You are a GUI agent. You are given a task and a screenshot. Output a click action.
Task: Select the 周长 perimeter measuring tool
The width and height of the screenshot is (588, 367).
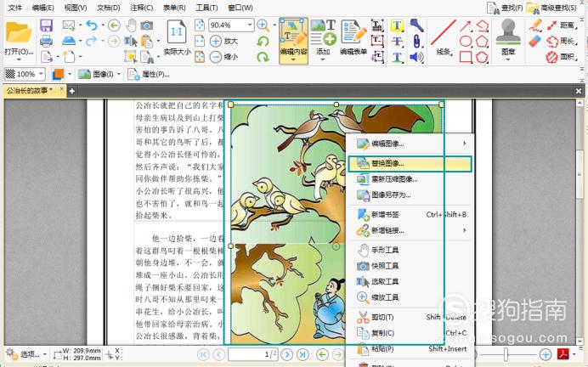562,41
